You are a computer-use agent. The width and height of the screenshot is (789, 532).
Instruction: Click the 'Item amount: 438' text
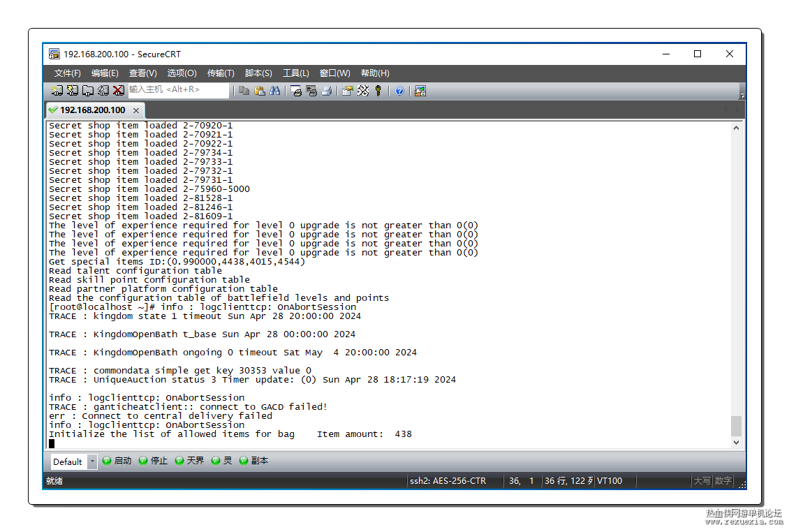364,434
